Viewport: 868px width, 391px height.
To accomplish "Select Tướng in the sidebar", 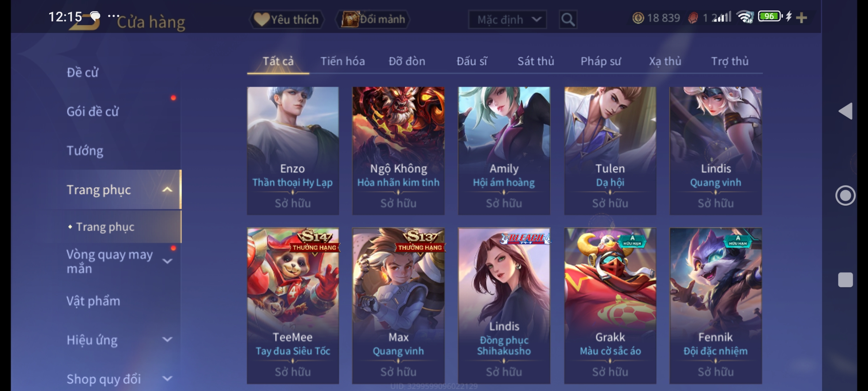I will click(x=85, y=151).
